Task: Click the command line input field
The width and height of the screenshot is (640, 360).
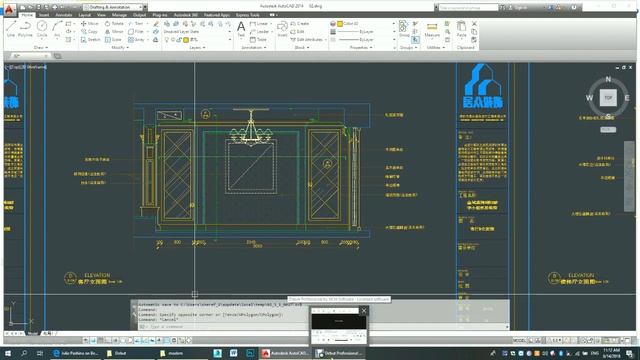Action: 322,327
